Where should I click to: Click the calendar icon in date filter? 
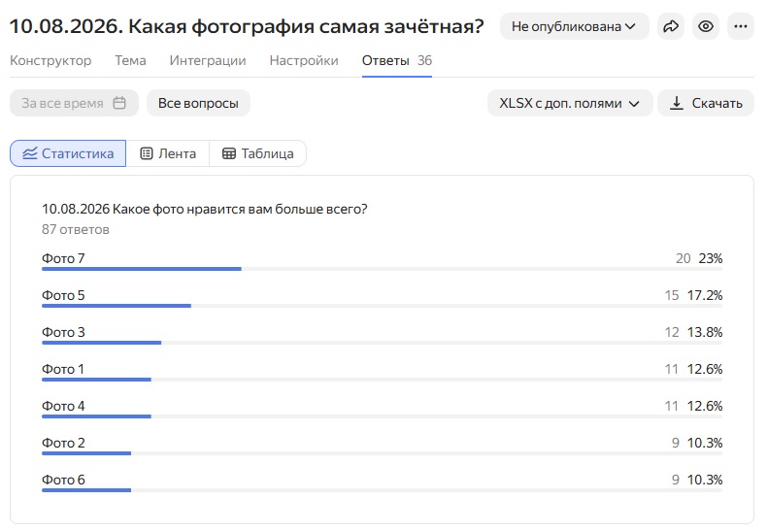coord(119,103)
